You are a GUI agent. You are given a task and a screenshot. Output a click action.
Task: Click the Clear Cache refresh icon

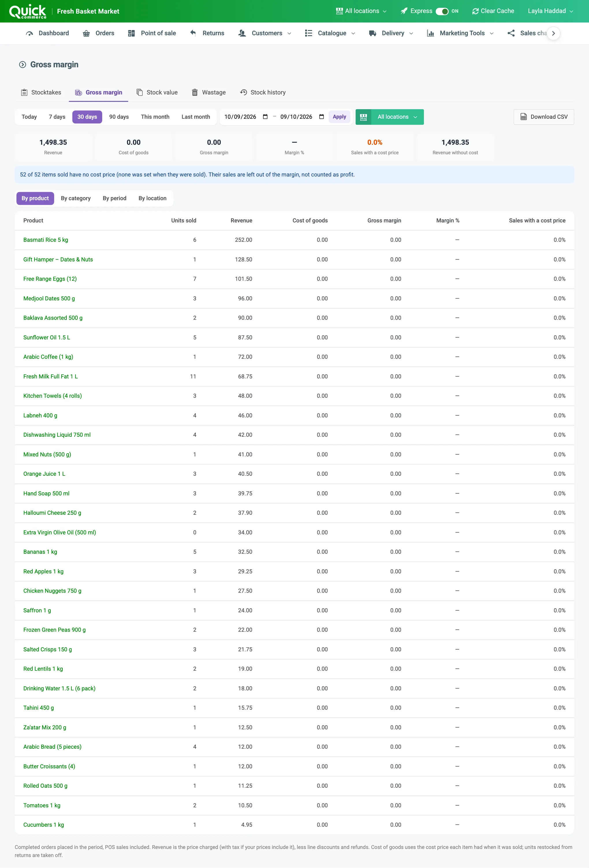click(475, 11)
